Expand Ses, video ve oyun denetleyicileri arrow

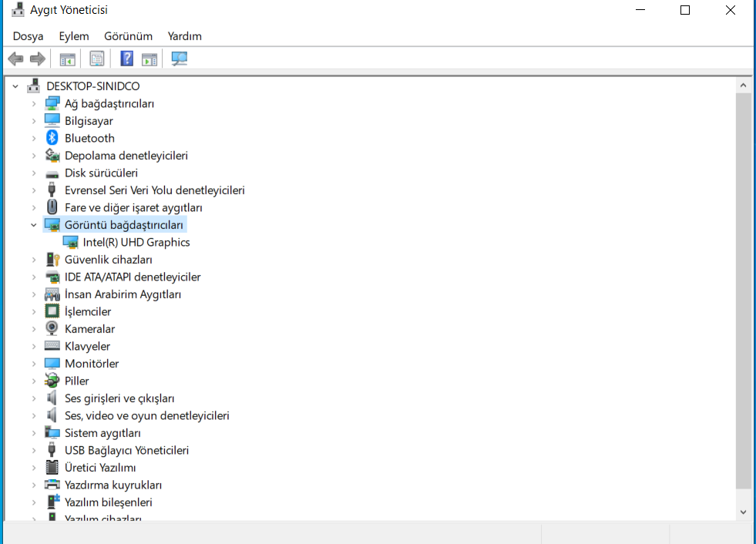[34, 416]
